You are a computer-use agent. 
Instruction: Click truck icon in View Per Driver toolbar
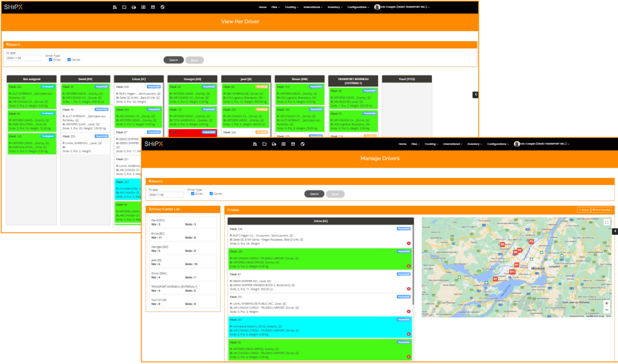tap(134, 7)
